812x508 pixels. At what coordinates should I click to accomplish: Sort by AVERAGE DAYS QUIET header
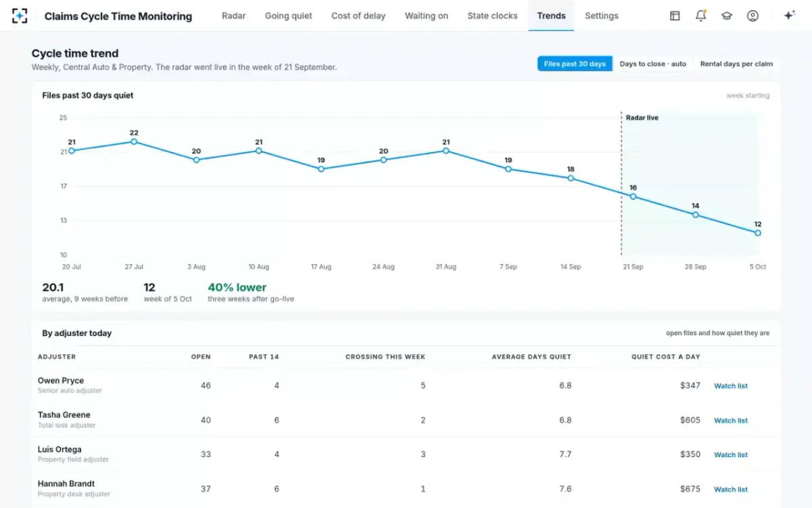click(x=532, y=357)
